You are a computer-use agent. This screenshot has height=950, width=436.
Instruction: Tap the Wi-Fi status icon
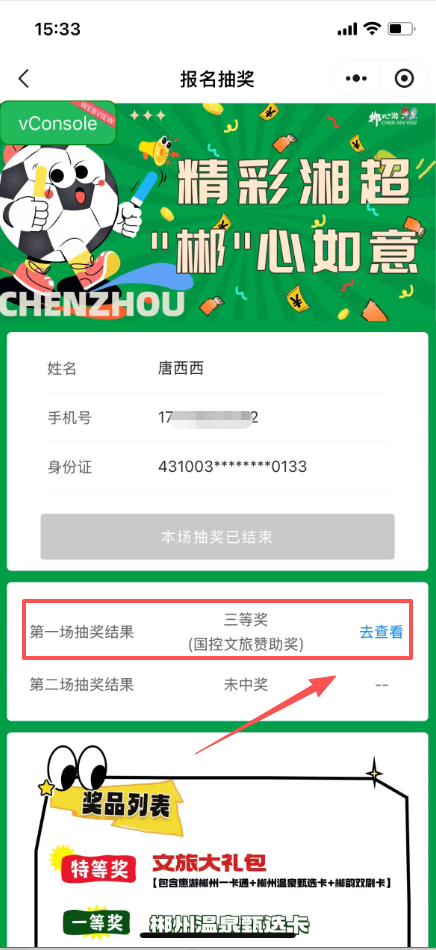coord(372,28)
